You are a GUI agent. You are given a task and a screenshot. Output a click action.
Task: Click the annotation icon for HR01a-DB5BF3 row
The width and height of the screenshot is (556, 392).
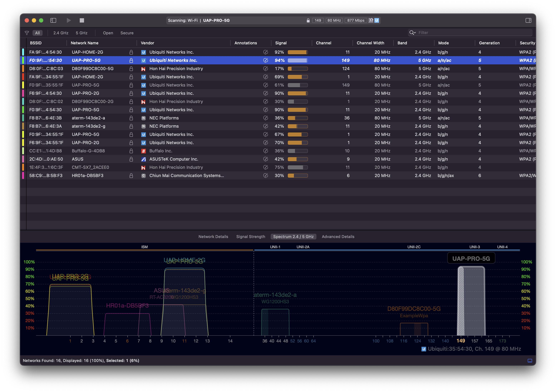[266, 176]
